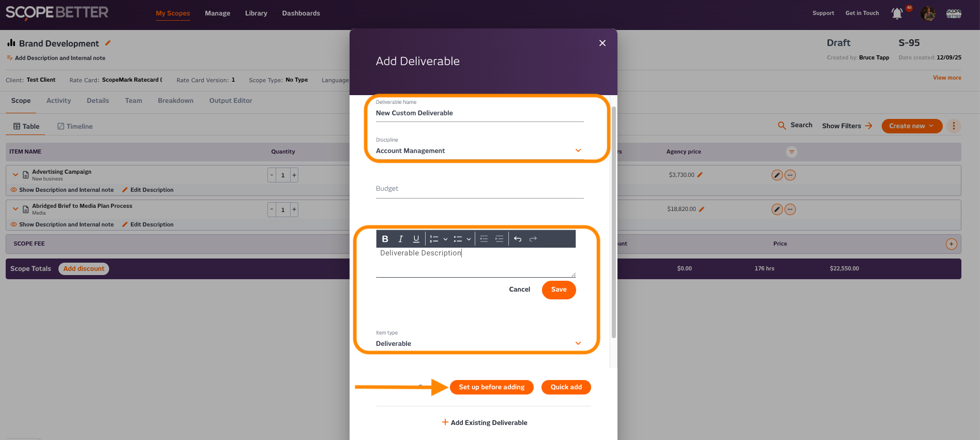
Task: Toggle underline formatting in description editor
Action: point(416,239)
